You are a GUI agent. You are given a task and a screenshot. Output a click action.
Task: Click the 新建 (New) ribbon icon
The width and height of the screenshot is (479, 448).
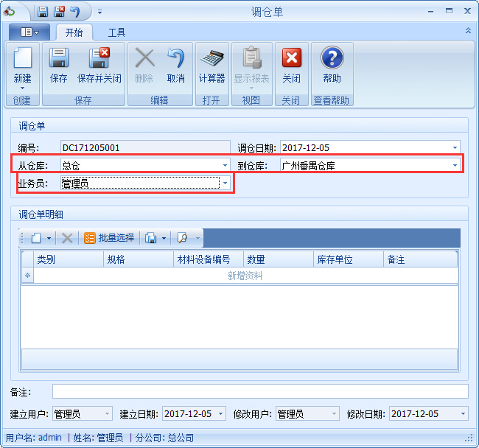(x=22, y=66)
